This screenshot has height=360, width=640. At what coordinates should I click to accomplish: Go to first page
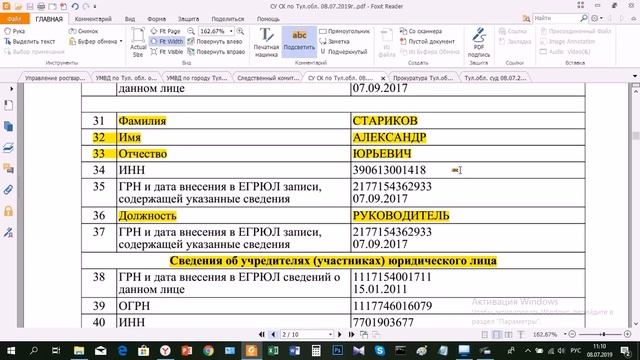point(262,334)
